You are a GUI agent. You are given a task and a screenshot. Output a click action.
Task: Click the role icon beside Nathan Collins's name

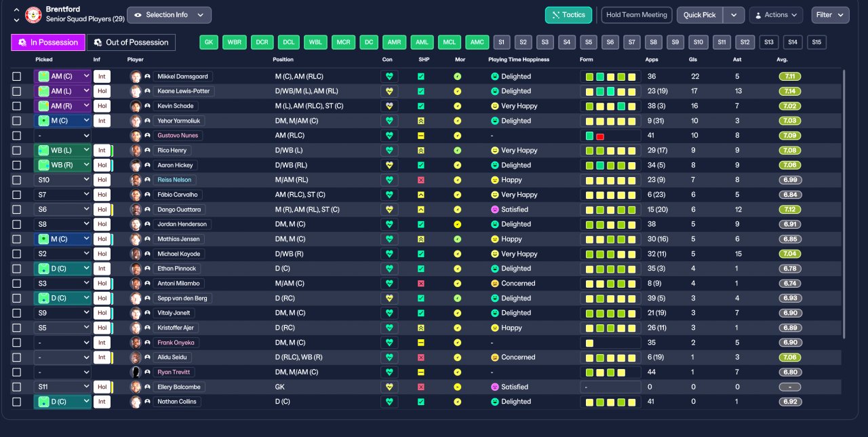(147, 402)
